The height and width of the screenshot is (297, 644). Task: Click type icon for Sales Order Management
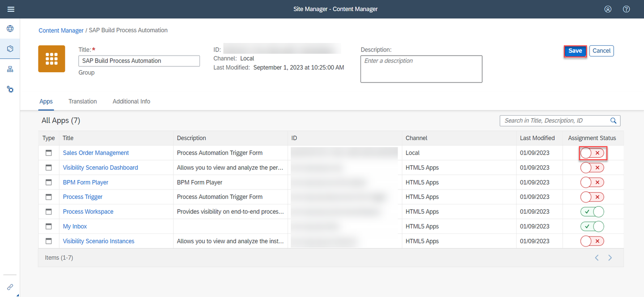click(48, 153)
